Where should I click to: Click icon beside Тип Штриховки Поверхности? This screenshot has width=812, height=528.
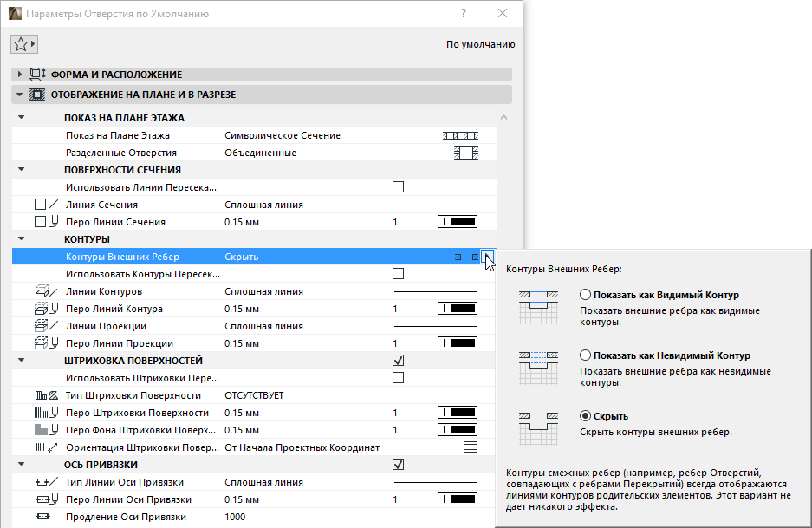46,395
